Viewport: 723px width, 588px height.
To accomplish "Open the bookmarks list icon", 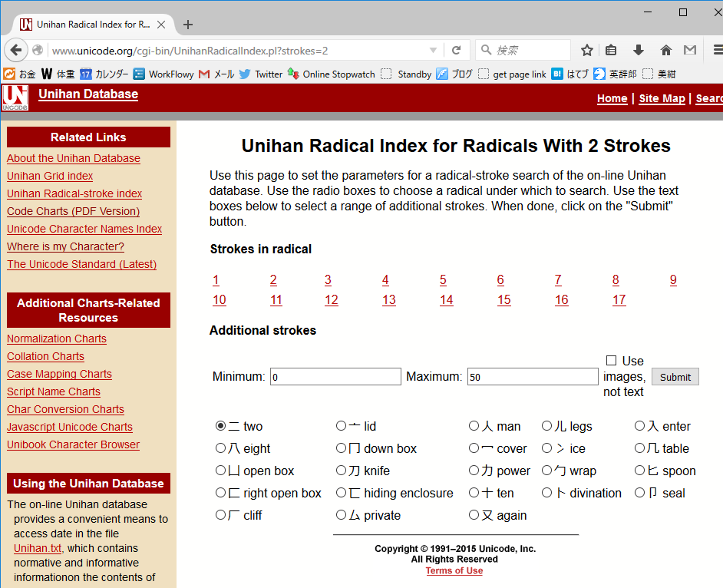I will pos(611,50).
